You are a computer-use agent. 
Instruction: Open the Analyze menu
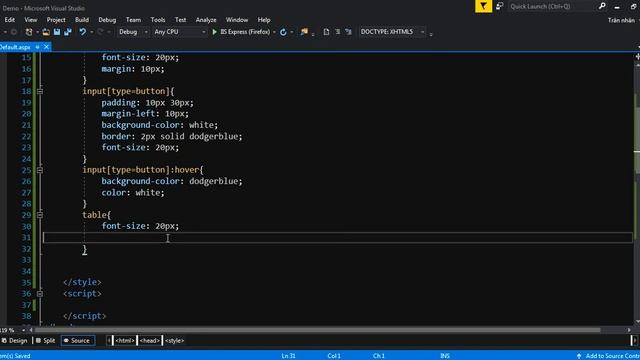pos(206,20)
